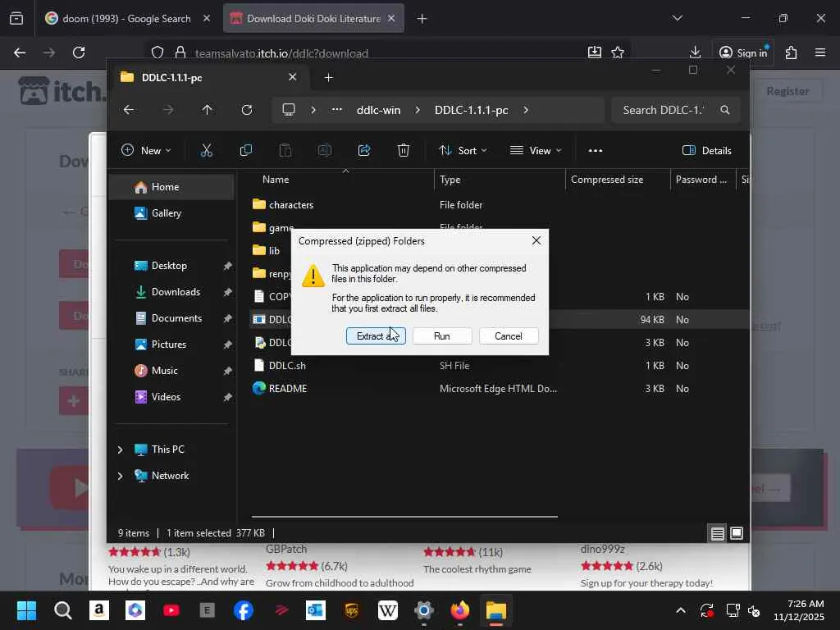The height and width of the screenshot is (630, 840).
Task: Refresh the Explorer folder view
Action: (246, 110)
